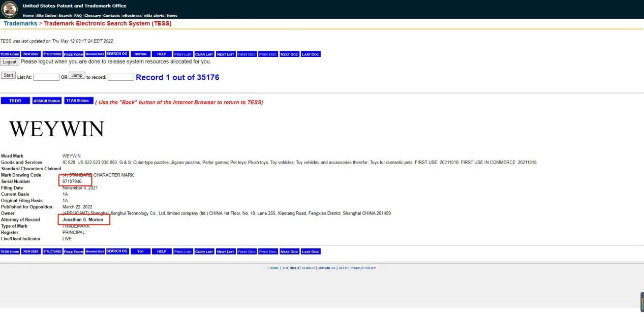Click Curr List in the lower toolbar
Screen dimensions: 644x314
coord(204,252)
